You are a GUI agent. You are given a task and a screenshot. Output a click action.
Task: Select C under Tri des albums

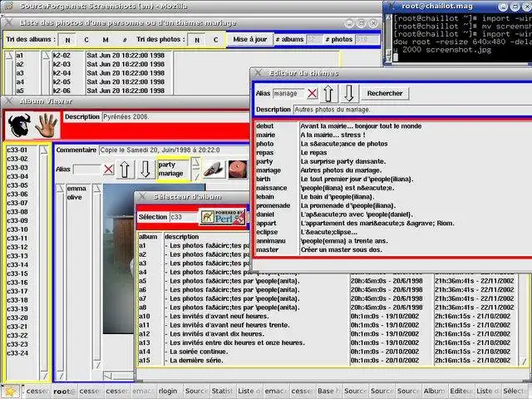tap(86, 40)
